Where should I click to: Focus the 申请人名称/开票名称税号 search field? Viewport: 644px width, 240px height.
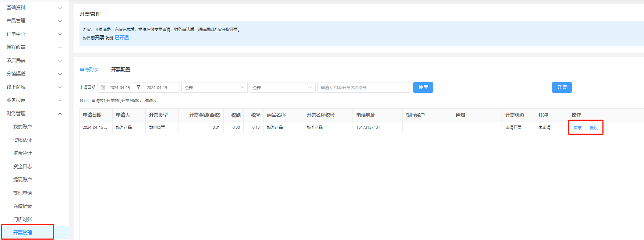pyautogui.click(x=363, y=88)
